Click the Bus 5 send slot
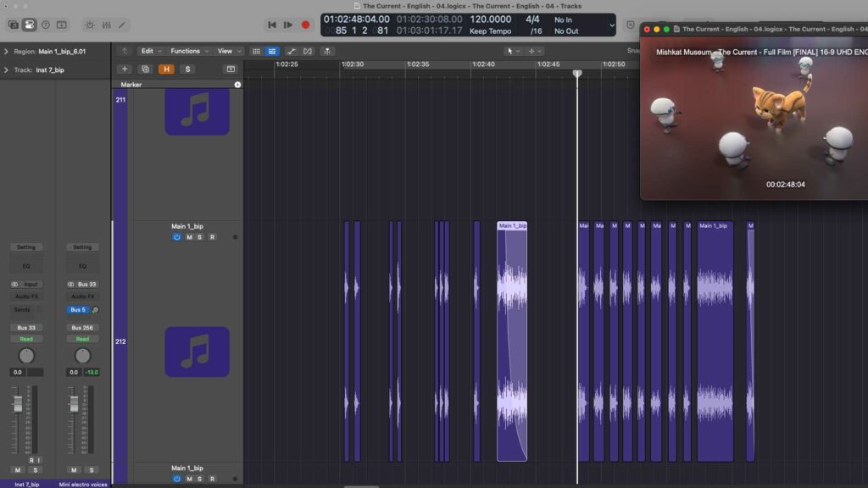This screenshot has height=488, width=868. [x=78, y=310]
